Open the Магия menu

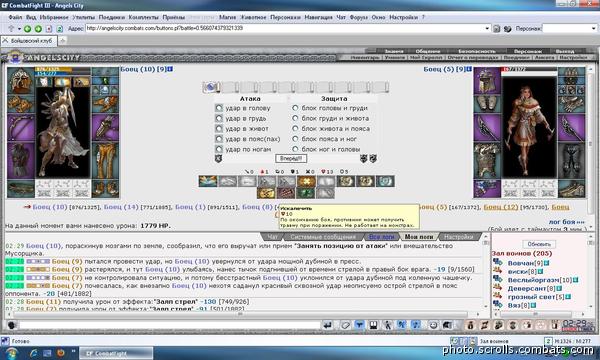point(227,17)
